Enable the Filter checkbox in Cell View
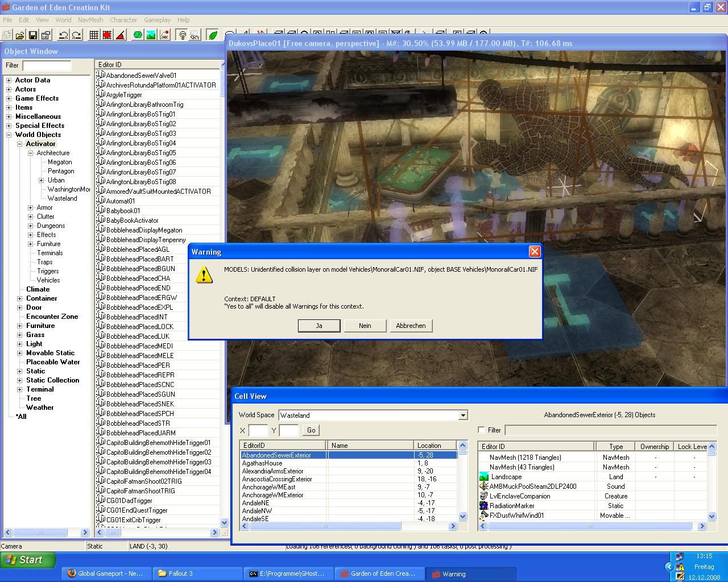The height and width of the screenshot is (582, 728). pos(482,430)
